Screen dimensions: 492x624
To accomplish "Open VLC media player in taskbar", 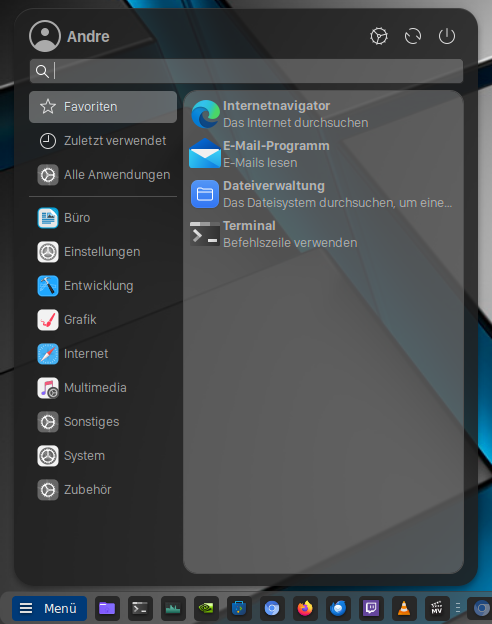I will (404, 608).
